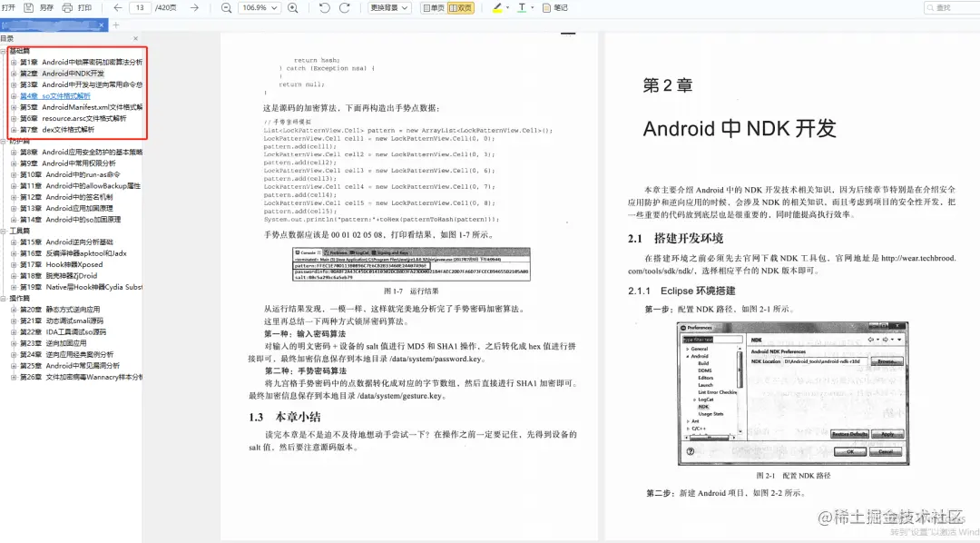Image resolution: width=980 pixels, height=543 pixels.
Task: Close the 目录 outline panel
Action: [135, 39]
